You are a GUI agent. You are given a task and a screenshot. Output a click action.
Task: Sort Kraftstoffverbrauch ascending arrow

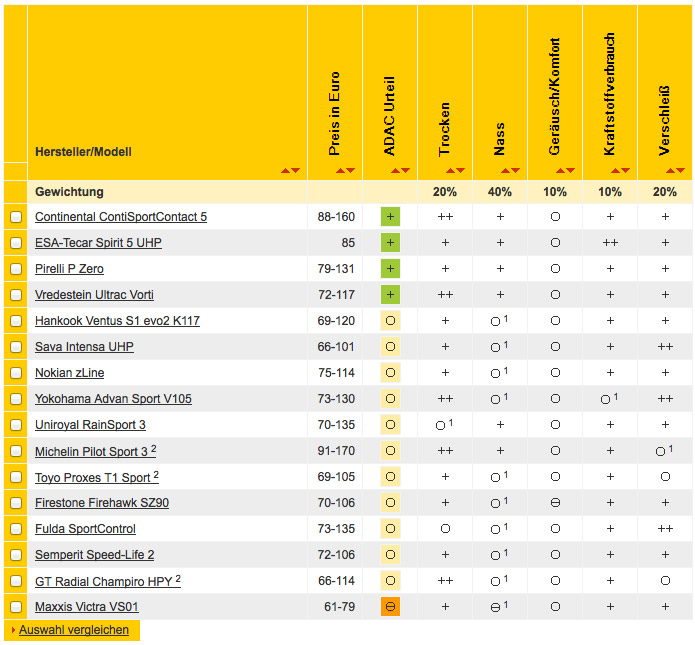click(615, 171)
